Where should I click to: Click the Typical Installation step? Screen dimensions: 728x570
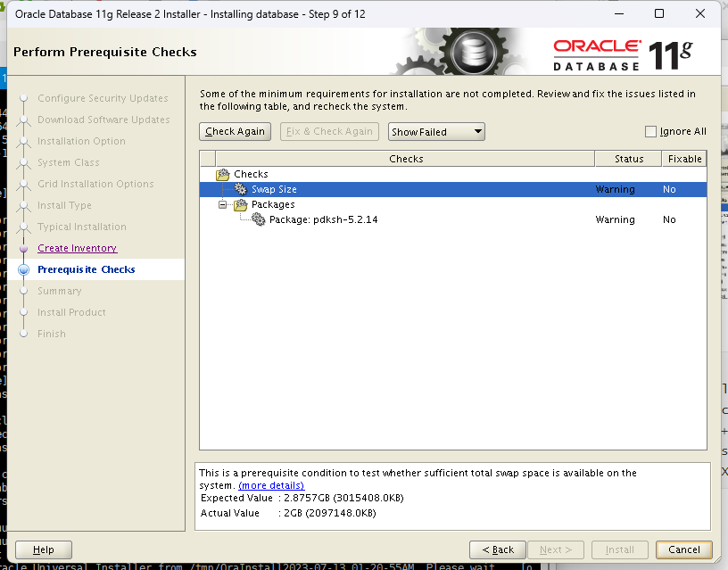[82, 227]
